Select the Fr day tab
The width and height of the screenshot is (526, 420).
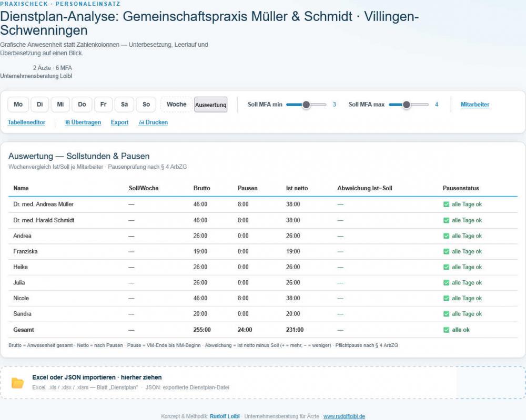coord(103,104)
